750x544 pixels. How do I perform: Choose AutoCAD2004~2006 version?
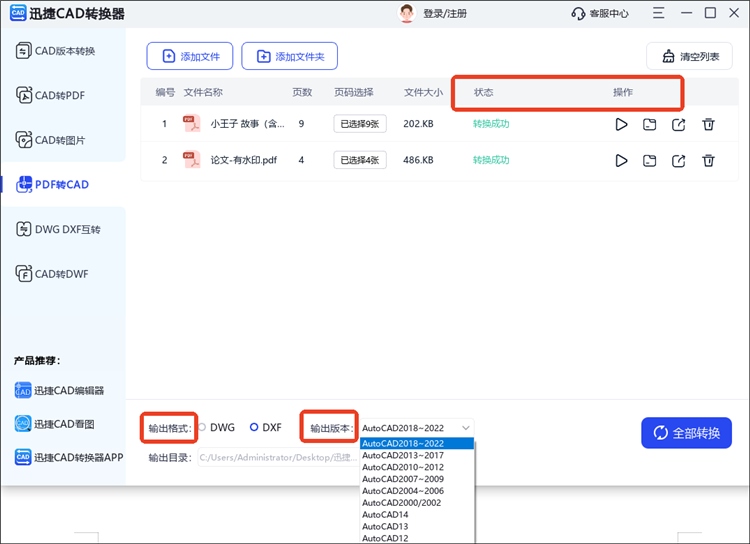tap(417, 491)
